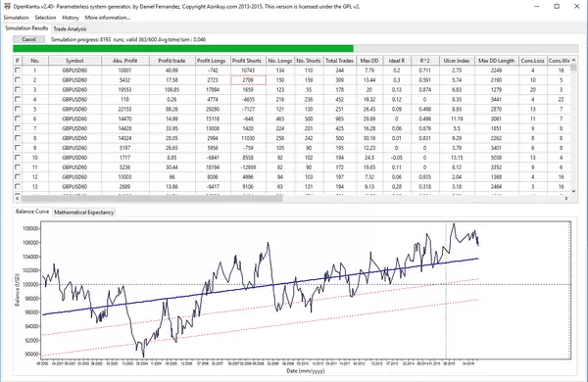588x382 pixels.
Task: Click the horizontal scroll left arrow
Action: pos(18,198)
